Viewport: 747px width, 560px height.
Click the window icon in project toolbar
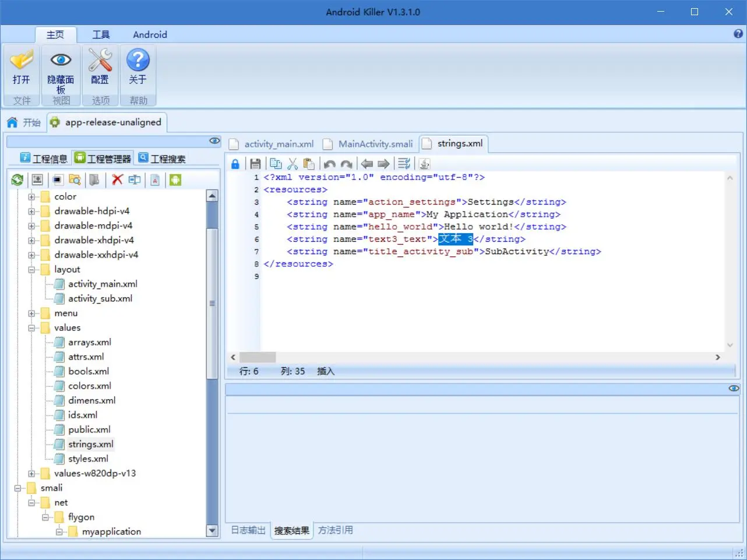(58, 179)
